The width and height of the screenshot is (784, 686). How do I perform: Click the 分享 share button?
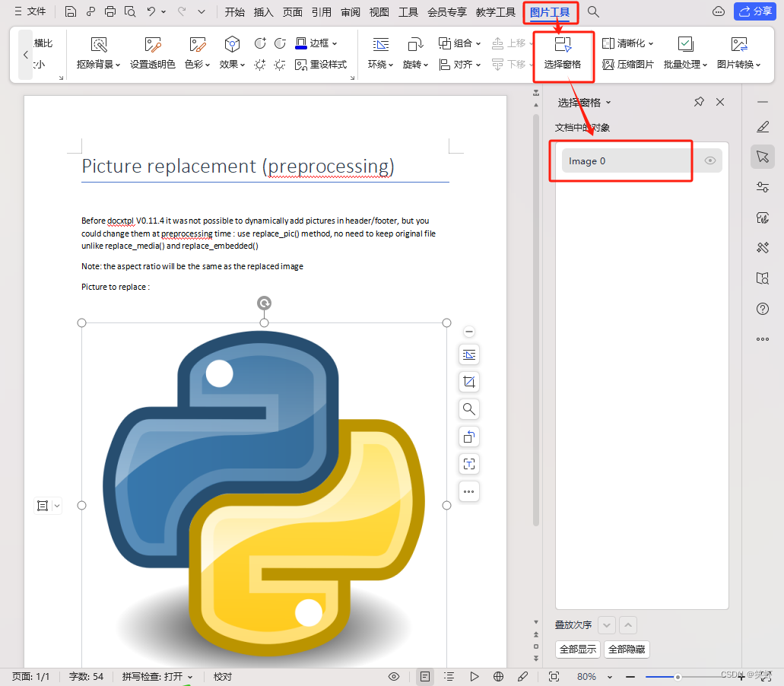click(755, 11)
